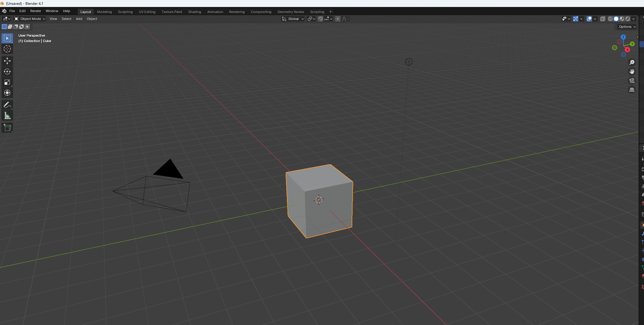644x325 pixels.
Task: Open the Add menu in viewport header
Action: (79, 19)
